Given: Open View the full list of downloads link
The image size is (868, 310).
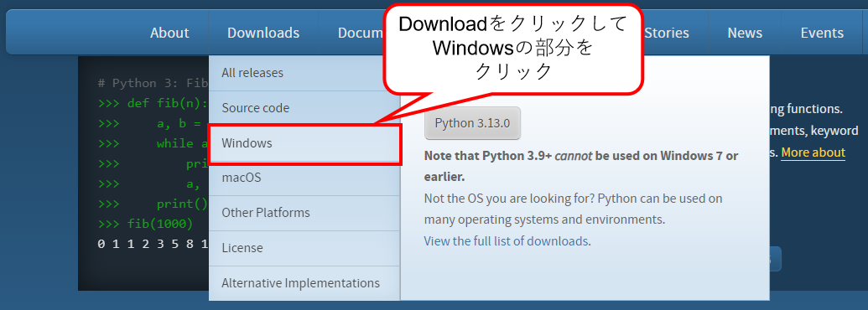Looking at the screenshot, I should [x=506, y=241].
